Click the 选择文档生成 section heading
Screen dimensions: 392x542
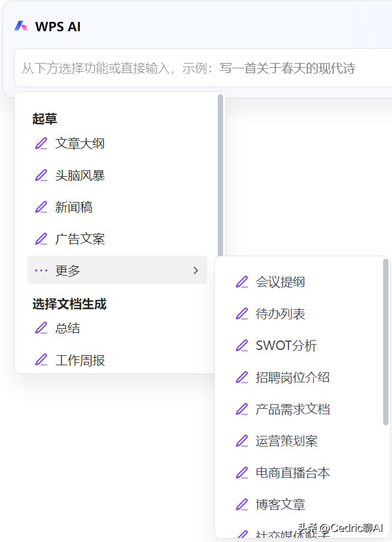click(x=69, y=304)
